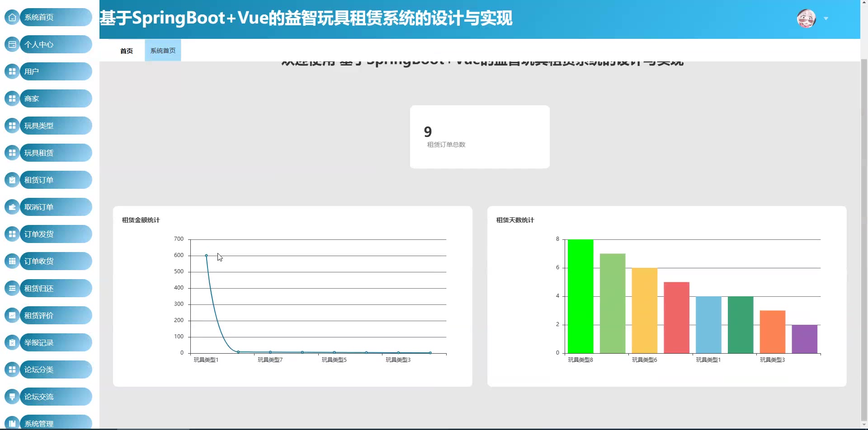Open 论坛交流 in the sidebar

tap(56, 397)
